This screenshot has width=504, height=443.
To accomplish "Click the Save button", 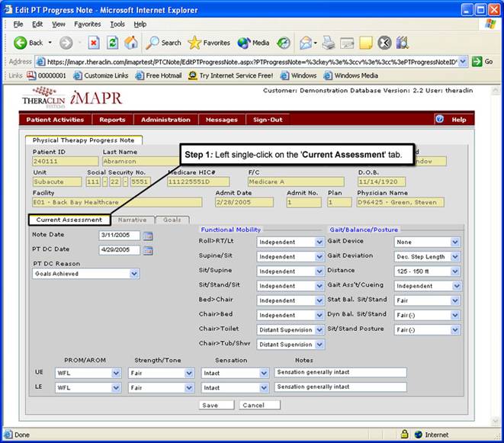I will [216, 405].
